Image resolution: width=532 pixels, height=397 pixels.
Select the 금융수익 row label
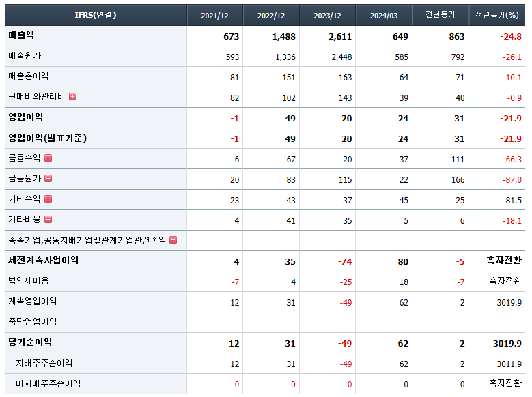click(x=25, y=158)
